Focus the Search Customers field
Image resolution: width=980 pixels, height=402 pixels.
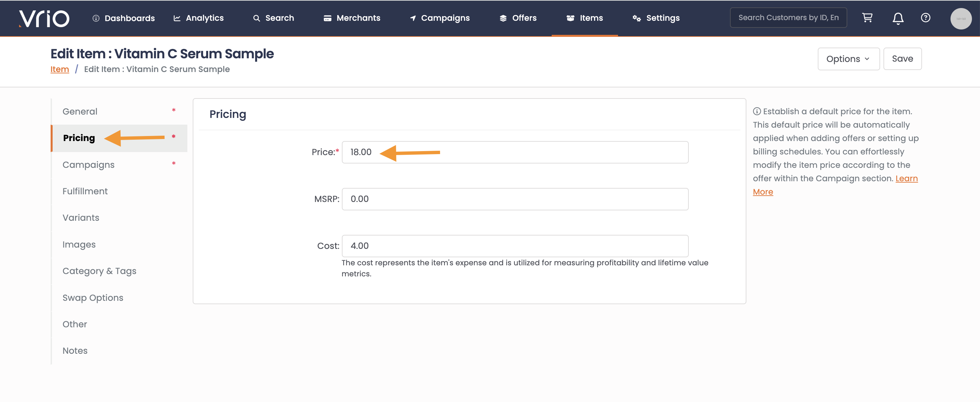tap(788, 17)
